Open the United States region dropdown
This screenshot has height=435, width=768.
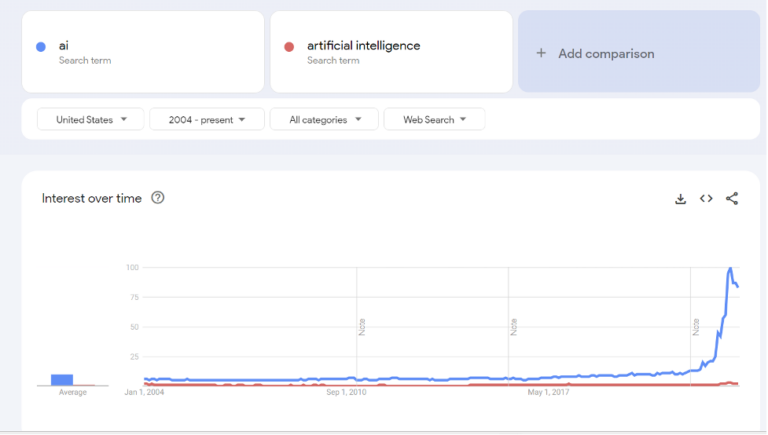(91, 120)
